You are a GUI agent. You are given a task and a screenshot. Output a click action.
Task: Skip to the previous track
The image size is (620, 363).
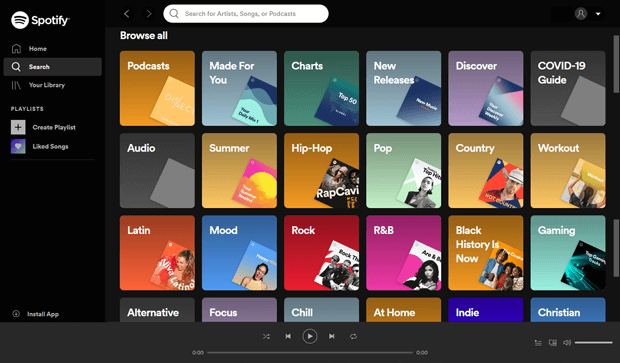click(288, 337)
